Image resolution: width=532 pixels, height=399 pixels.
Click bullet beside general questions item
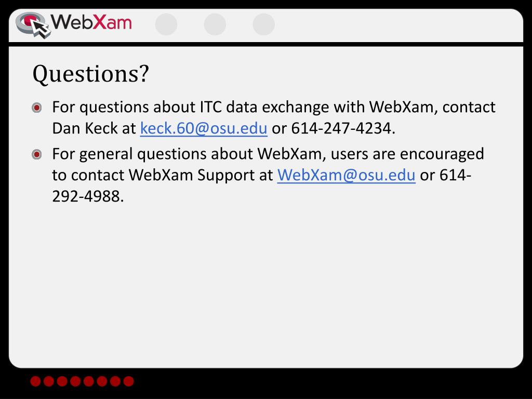(37, 155)
